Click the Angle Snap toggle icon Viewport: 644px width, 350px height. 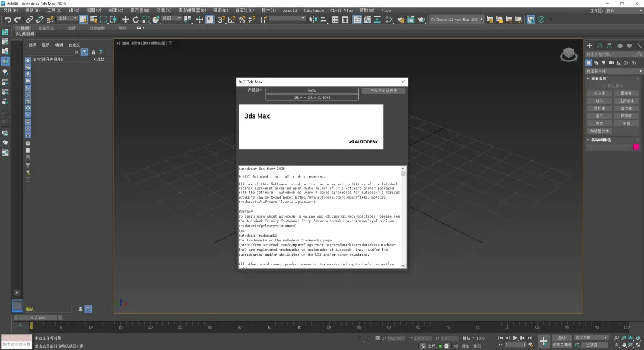point(231,19)
